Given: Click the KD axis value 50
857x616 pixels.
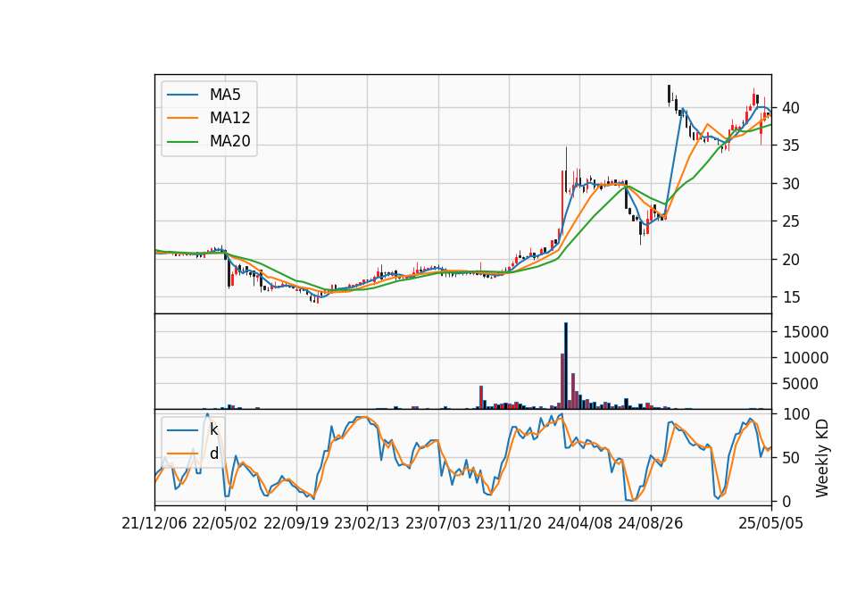Looking at the screenshot, I should 790,457.
